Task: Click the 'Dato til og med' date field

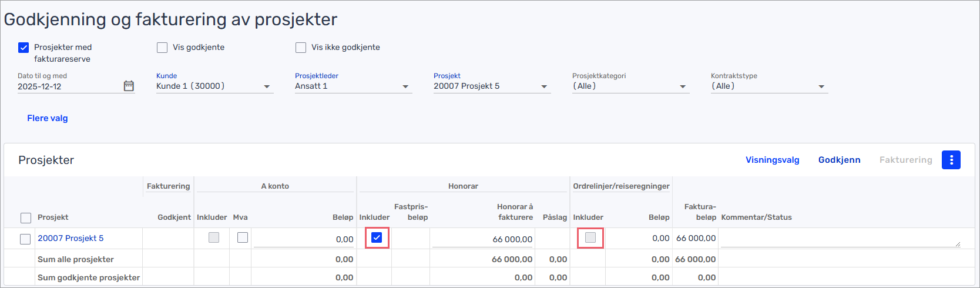Action: (68, 86)
